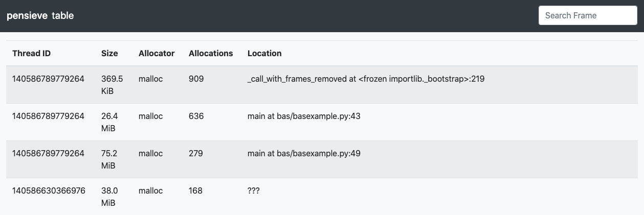Click the 909 allocations cell

click(196, 79)
